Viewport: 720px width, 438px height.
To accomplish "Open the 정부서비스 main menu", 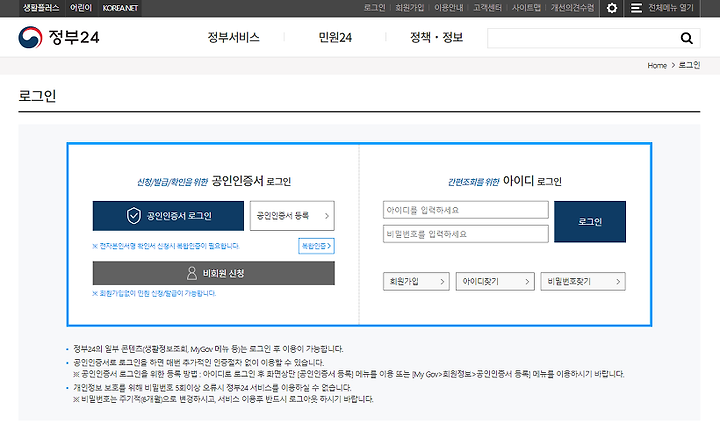I will click(233, 37).
